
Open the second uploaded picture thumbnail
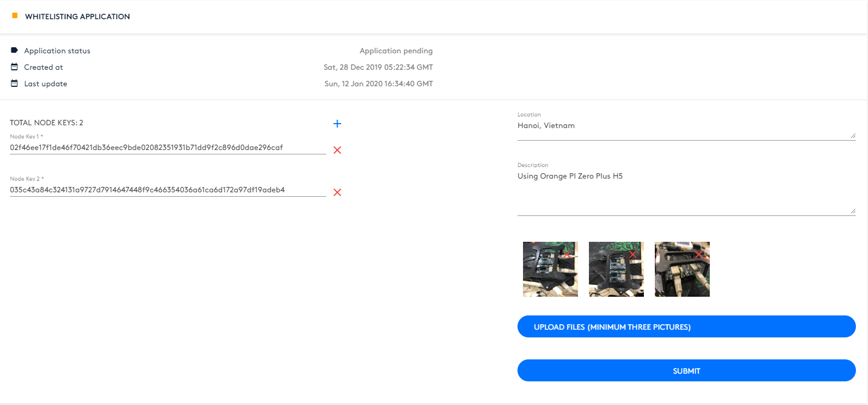coord(616,269)
